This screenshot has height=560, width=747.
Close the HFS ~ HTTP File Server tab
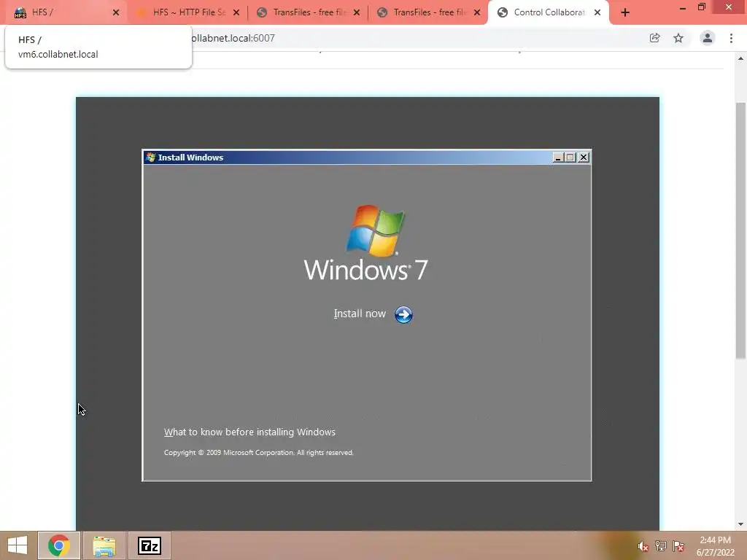tap(236, 12)
